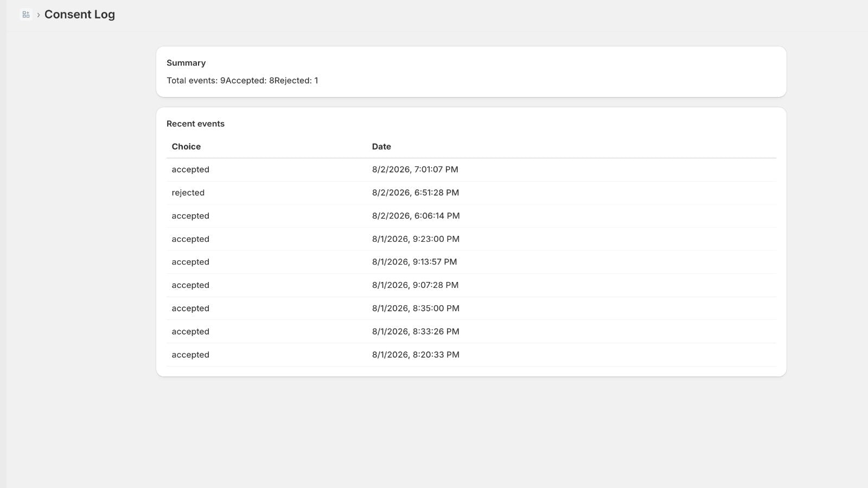Click the date 8/2/2026, 6:06:14 PM
This screenshot has width=868, height=488.
click(x=416, y=216)
